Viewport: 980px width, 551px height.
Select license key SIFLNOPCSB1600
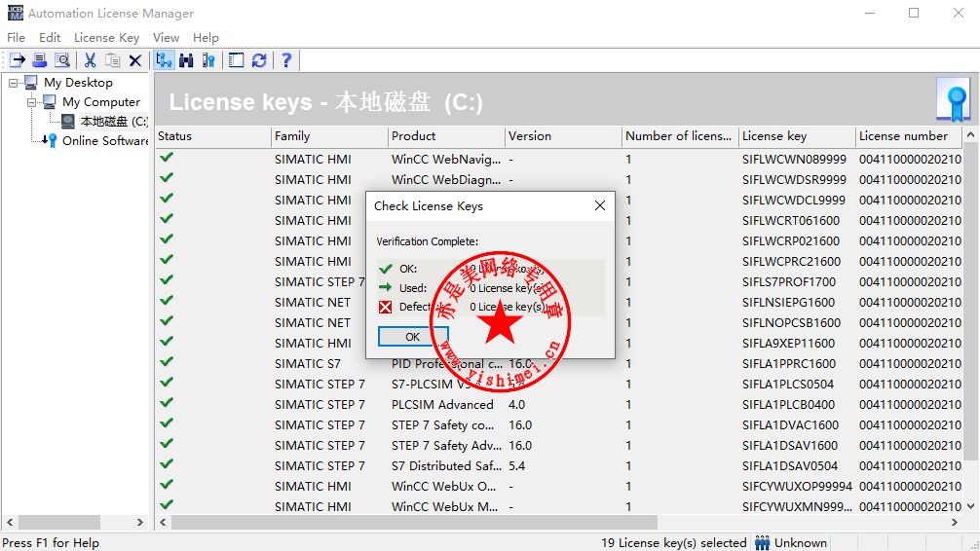click(x=791, y=323)
